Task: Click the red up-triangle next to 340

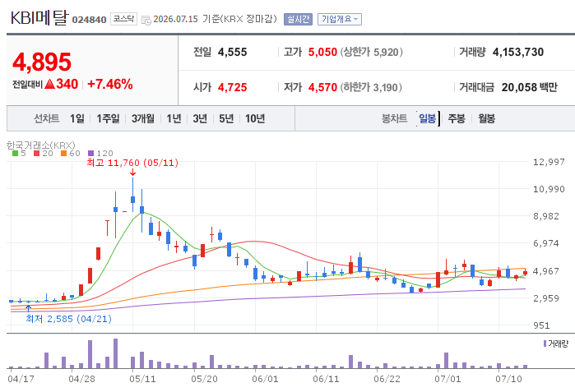Action: click(x=49, y=85)
